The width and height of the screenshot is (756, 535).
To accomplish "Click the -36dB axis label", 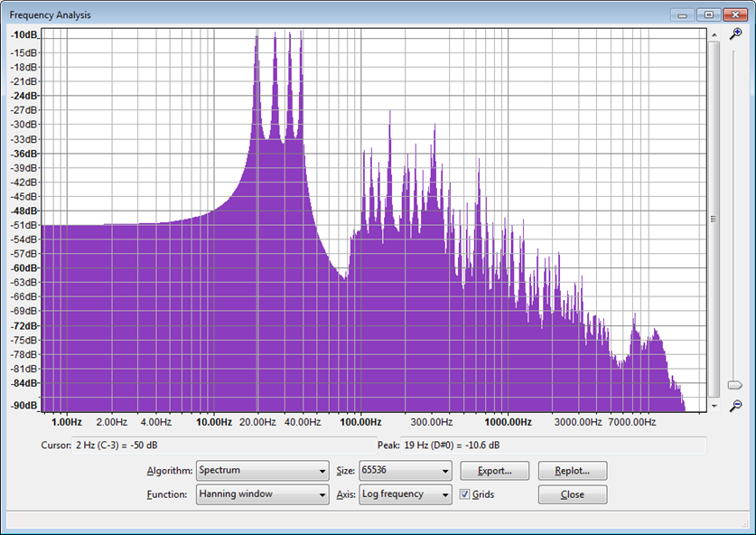I will (x=24, y=154).
